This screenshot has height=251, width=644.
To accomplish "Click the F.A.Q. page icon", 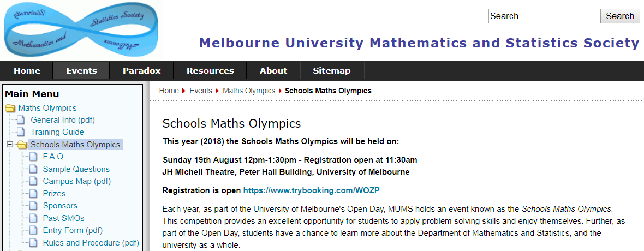I will pyautogui.click(x=33, y=157).
